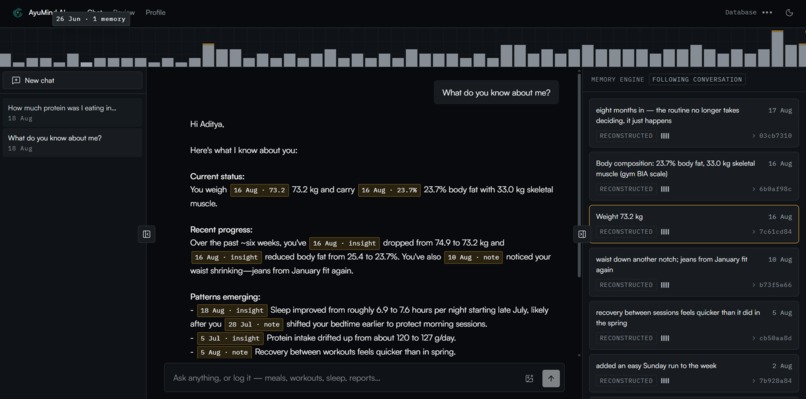Image resolution: width=806 pixels, height=399 pixels.
Task: Select the 'waist down another notch' memory card
Action: [x=693, y=272]
